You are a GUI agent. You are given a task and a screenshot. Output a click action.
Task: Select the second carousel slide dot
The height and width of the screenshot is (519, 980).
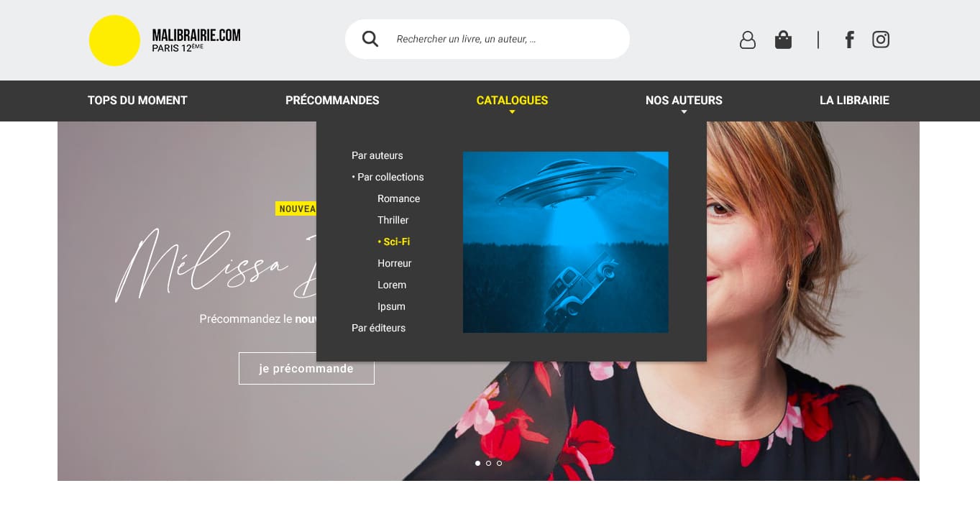pos(489,463)
